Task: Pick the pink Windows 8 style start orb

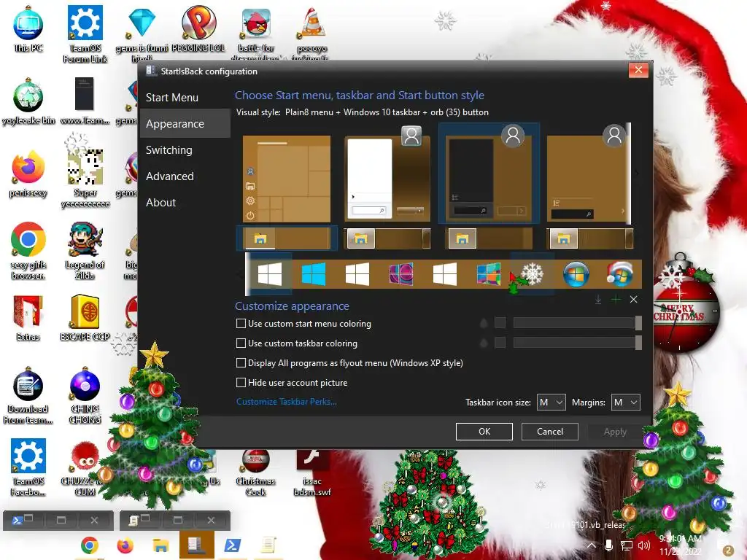Action: (x=400, y=274)
